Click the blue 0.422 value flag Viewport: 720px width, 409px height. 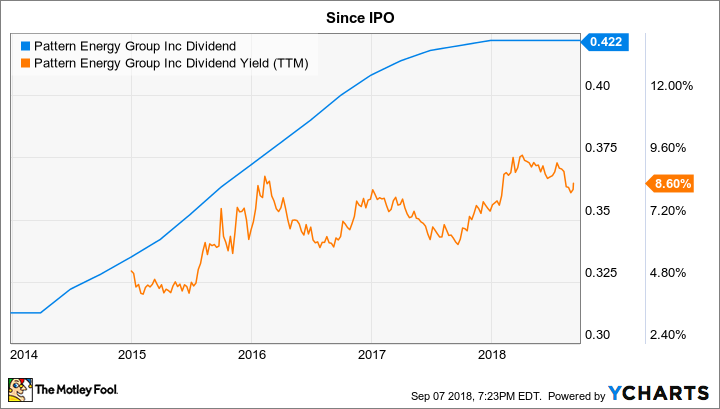pos(605,42)
